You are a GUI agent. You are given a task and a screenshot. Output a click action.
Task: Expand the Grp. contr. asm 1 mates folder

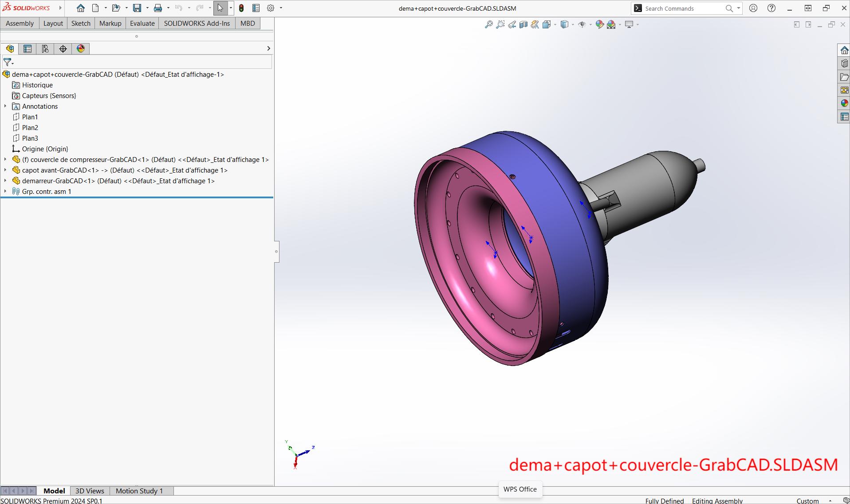[x=5, y=192]
